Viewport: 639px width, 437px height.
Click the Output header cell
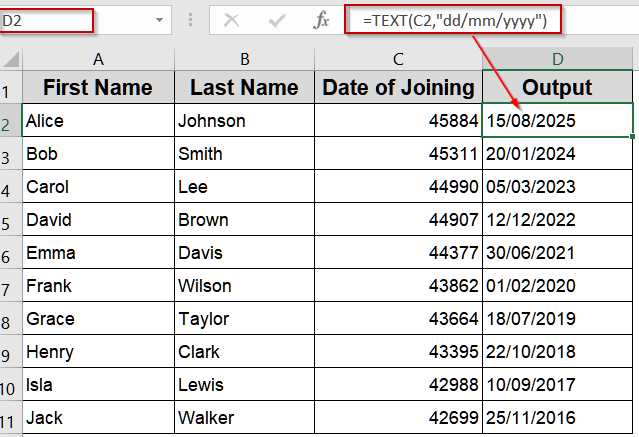click(x=557, y=87)
